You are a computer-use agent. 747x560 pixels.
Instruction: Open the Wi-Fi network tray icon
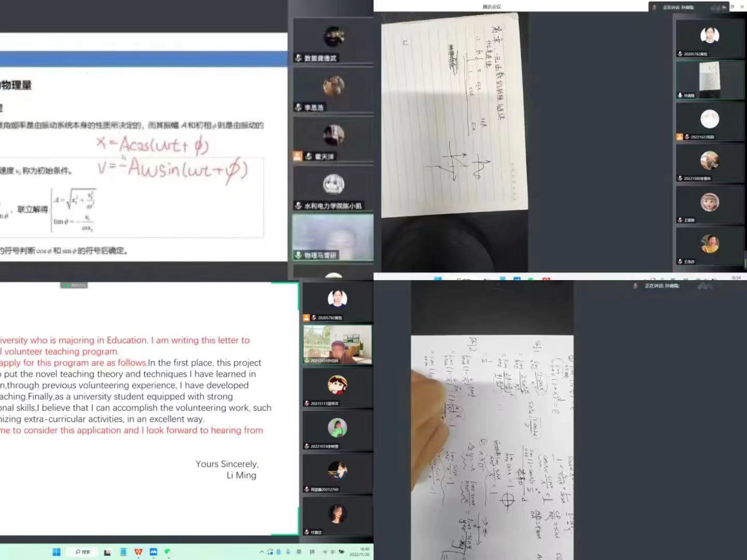click(x=325, y=552)
